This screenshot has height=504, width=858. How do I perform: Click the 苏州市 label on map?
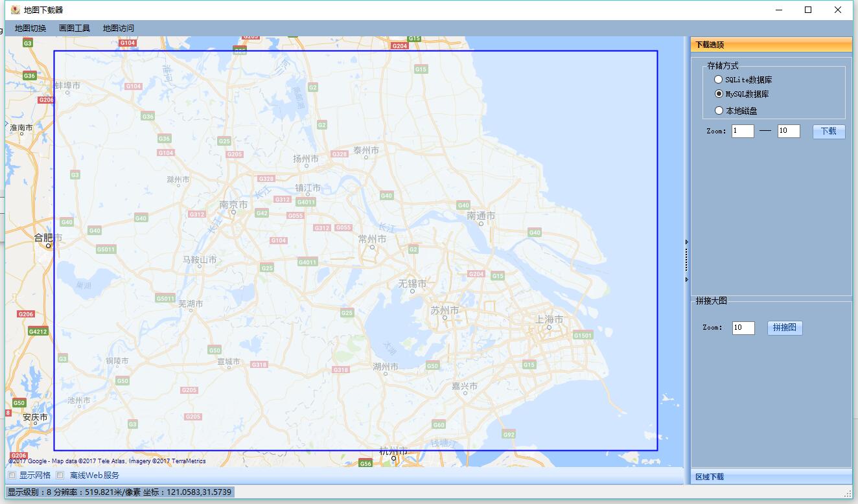pos(445,310)
